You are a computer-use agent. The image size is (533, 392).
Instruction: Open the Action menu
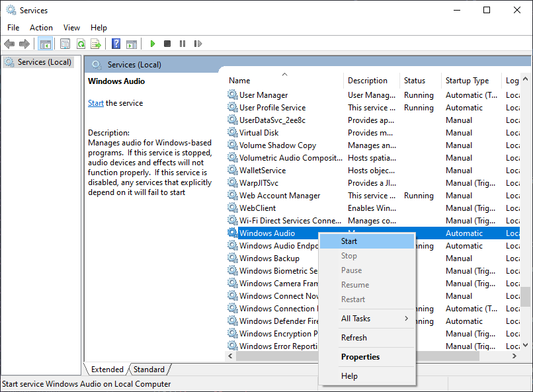(41, 28)
